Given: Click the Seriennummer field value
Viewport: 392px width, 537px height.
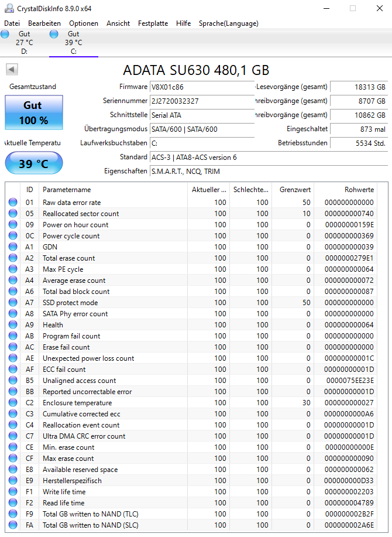Looking at the screenshot, I should [x=202, y=101].
